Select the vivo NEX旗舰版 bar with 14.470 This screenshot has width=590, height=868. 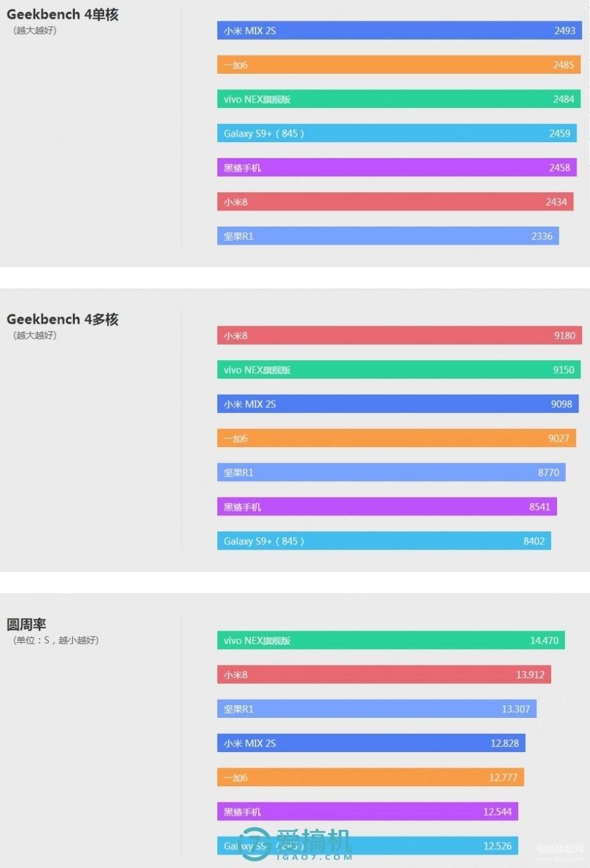click(391, 640)
